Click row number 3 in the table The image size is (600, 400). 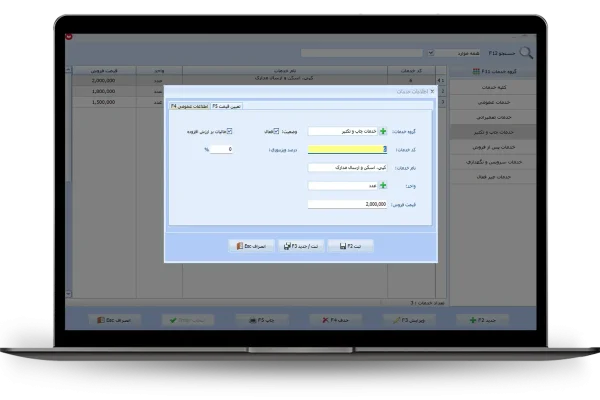(442, 102)
